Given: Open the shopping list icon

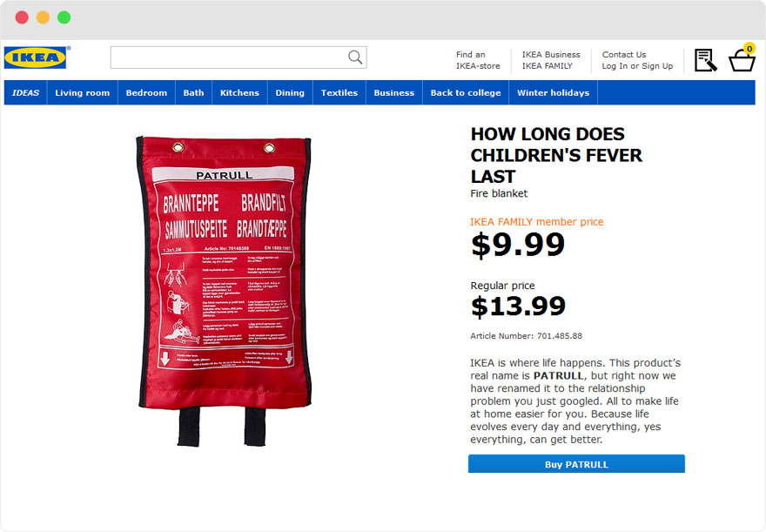Looking at the screenshot, I should tap(705, 60).
